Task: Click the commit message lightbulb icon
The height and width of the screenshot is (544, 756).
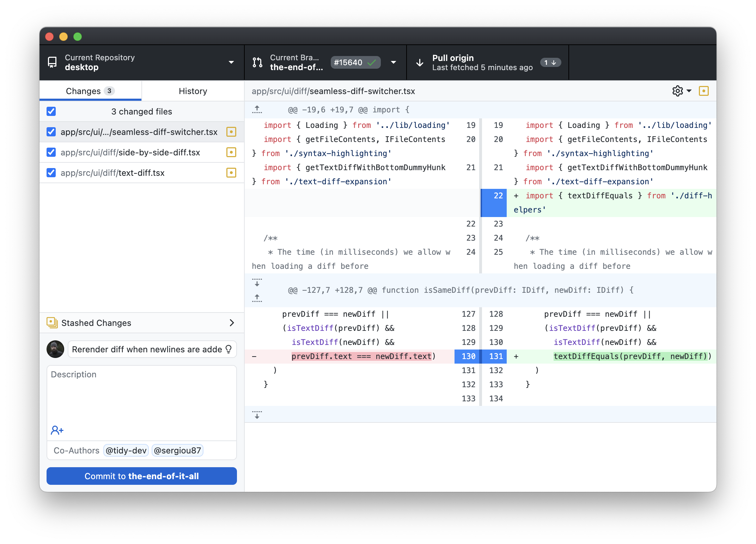Action: pos(230,350)
